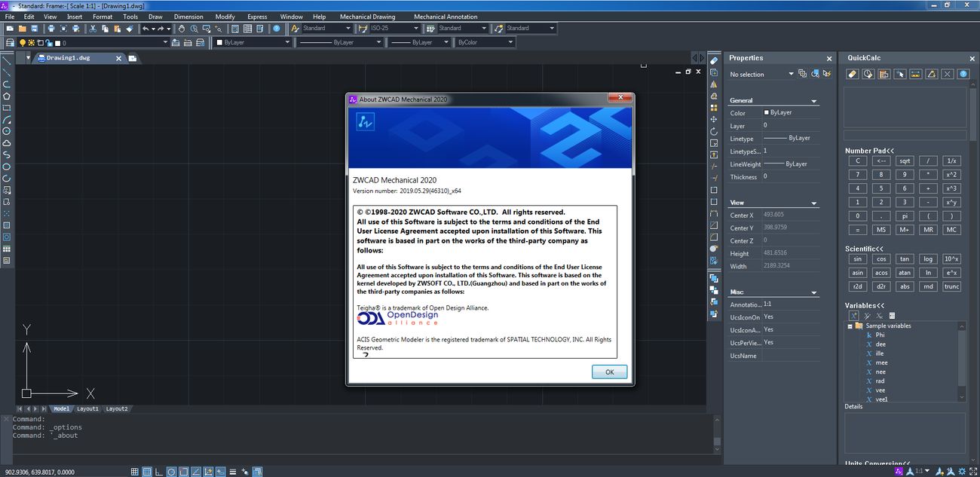Open the Express menu
The height and width of the screenshot is (477, 980).
pyautogui.click(x=257, y=17)
